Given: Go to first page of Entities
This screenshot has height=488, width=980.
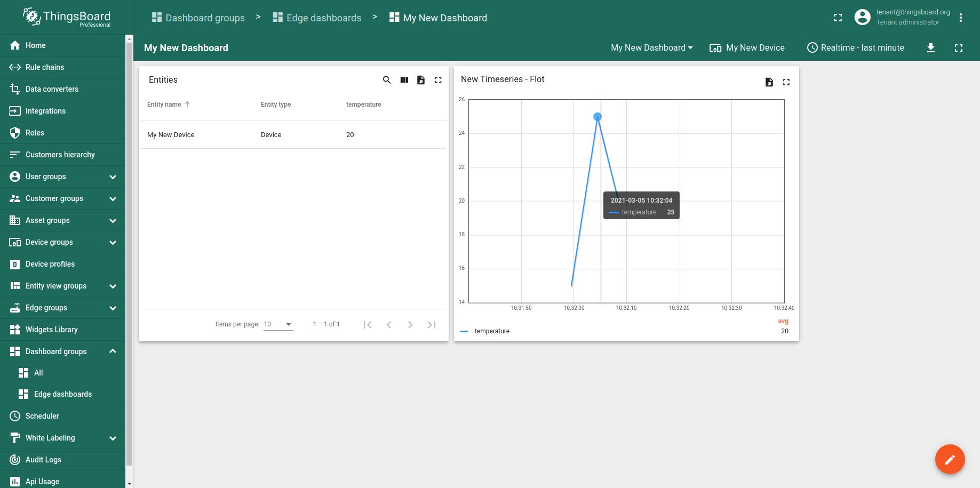Looking at the screenshot, I should point(368,324).
